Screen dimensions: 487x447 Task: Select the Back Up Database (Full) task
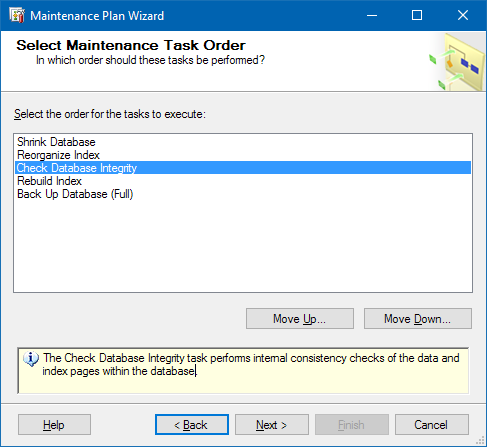243,194
